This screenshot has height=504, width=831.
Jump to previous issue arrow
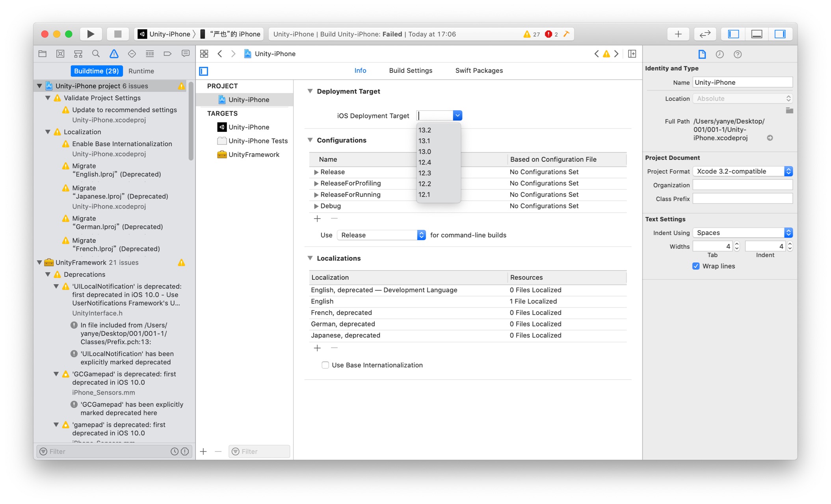click(597, 54)
